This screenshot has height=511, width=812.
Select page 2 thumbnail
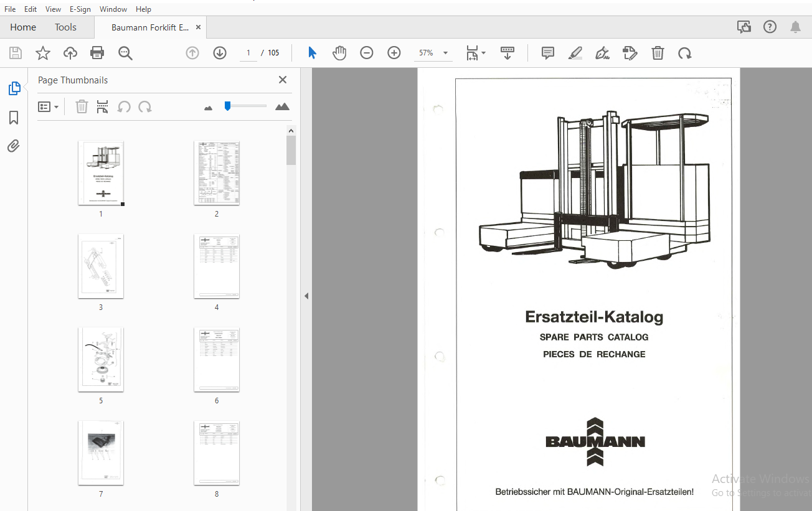click(217, 173)
